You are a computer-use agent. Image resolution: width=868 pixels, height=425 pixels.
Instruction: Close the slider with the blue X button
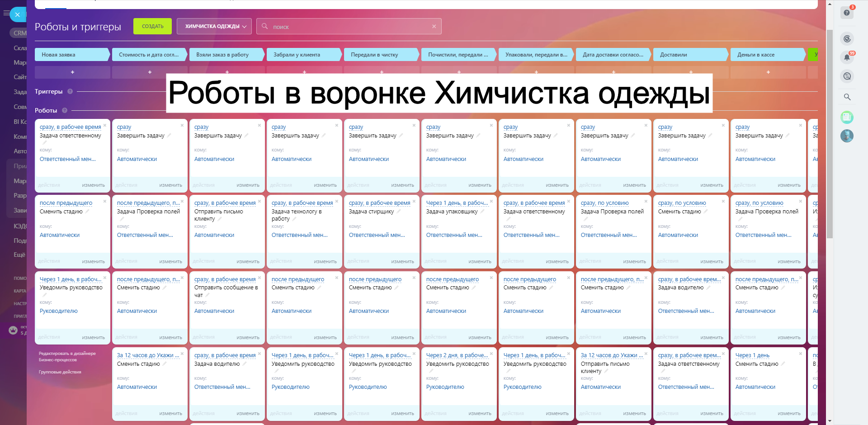tap(18, 14)
